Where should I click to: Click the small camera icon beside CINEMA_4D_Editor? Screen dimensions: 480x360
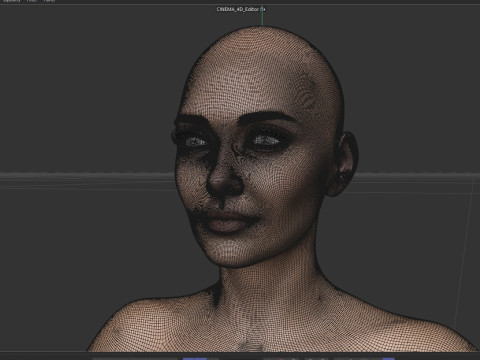coord(263,9)
